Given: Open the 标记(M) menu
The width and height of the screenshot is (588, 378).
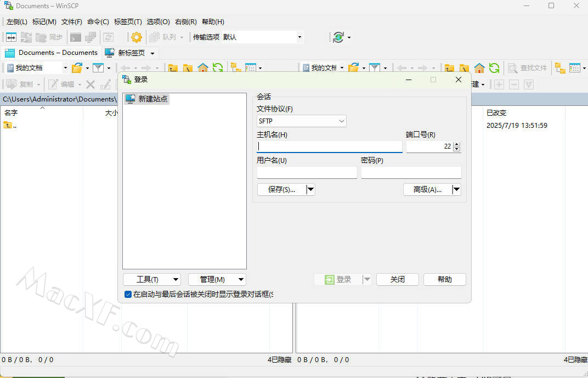Looking at the screenshot, I should (44, 22).
